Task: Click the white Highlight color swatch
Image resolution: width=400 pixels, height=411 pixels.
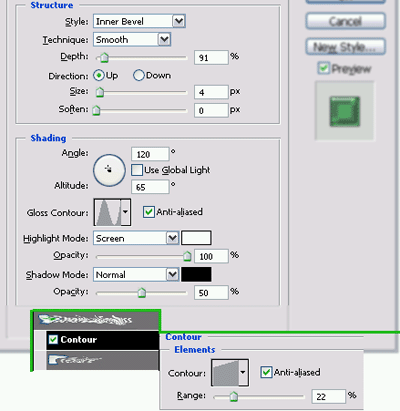Action: (196, 238)
